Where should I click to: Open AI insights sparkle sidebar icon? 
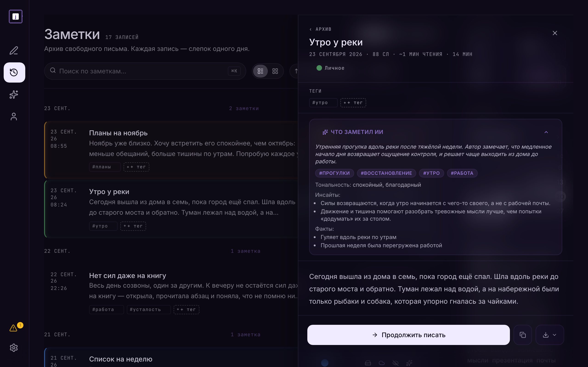14,95
